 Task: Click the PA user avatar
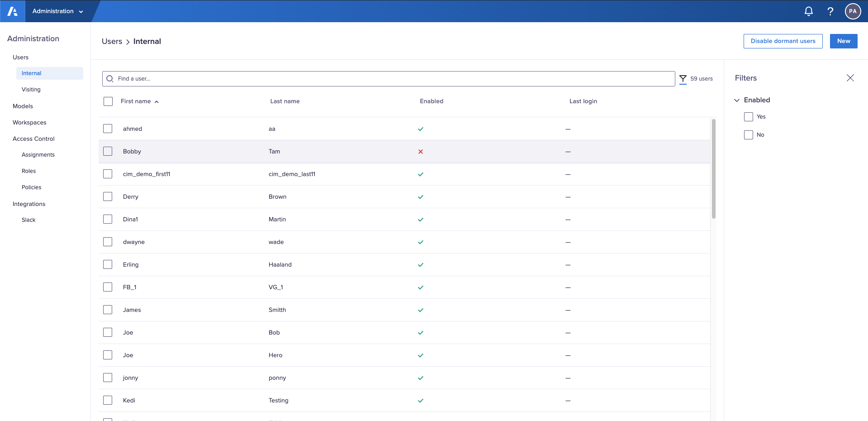[x=852, y=11]
